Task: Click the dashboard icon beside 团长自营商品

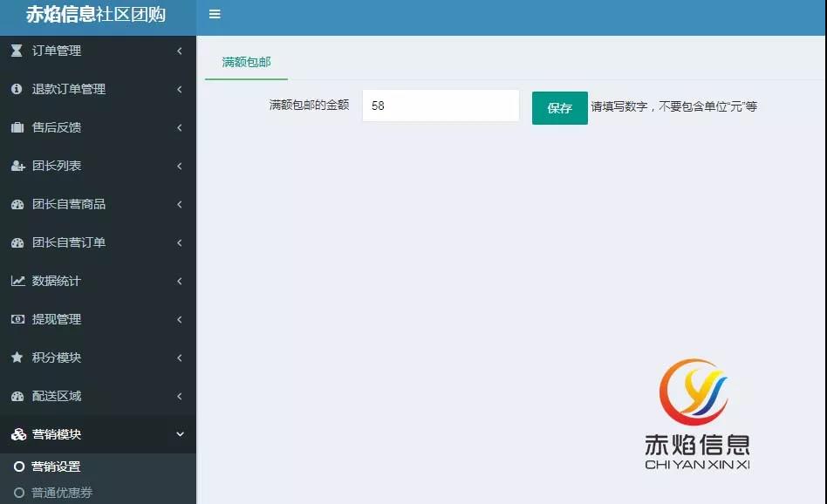Action: coord(17,204)
